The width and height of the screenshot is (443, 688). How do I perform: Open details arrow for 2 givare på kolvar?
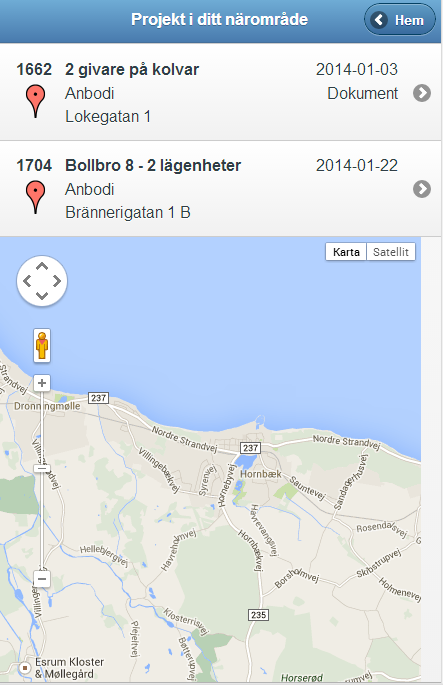pyautogui.click(x=422, y=93)
